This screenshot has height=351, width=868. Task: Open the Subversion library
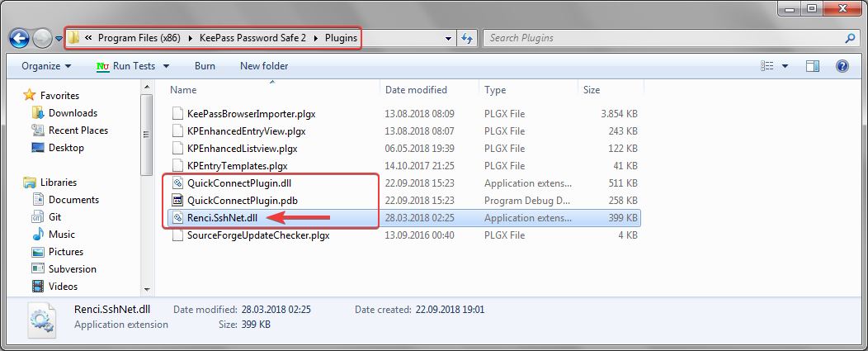click(x=73, y=269)
